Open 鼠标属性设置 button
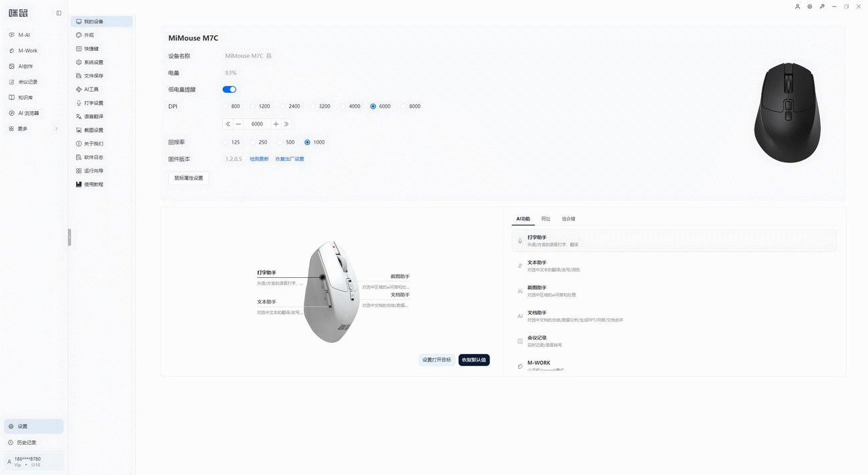The width and height of the screenshot is (868, 475). point(189,178)
